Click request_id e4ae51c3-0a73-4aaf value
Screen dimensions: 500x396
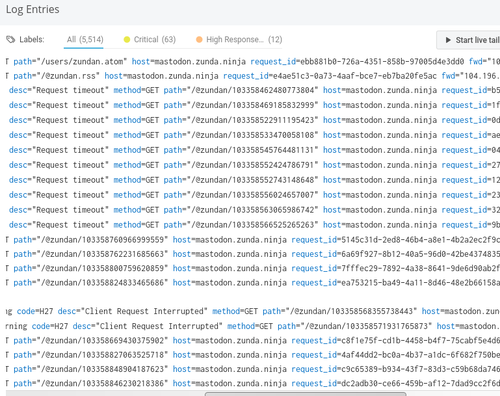click(x=355, y=76)
